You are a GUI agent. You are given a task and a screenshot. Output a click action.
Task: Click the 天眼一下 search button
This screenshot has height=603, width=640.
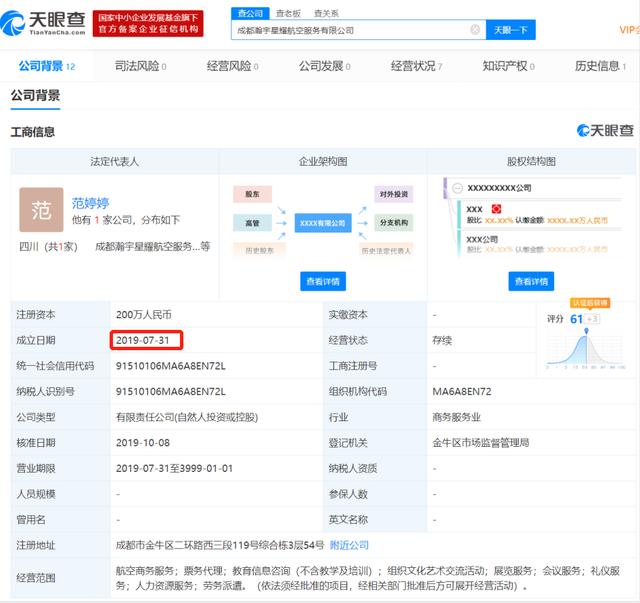tap(511, 30)
